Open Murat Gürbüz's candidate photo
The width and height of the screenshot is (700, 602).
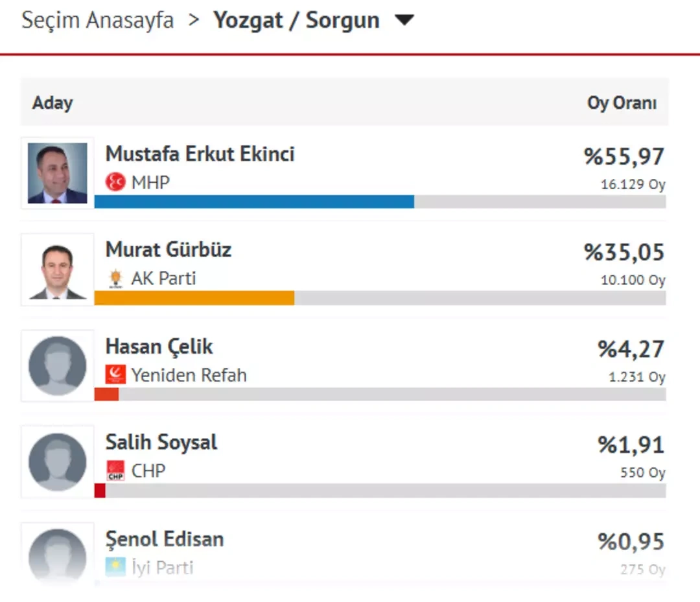tap(58, 270)
